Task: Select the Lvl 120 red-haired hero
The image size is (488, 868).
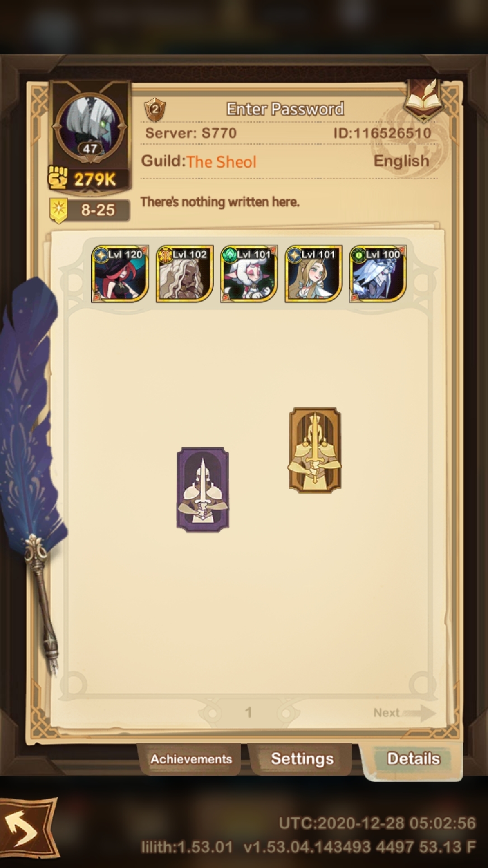Action: coord(120,274)
